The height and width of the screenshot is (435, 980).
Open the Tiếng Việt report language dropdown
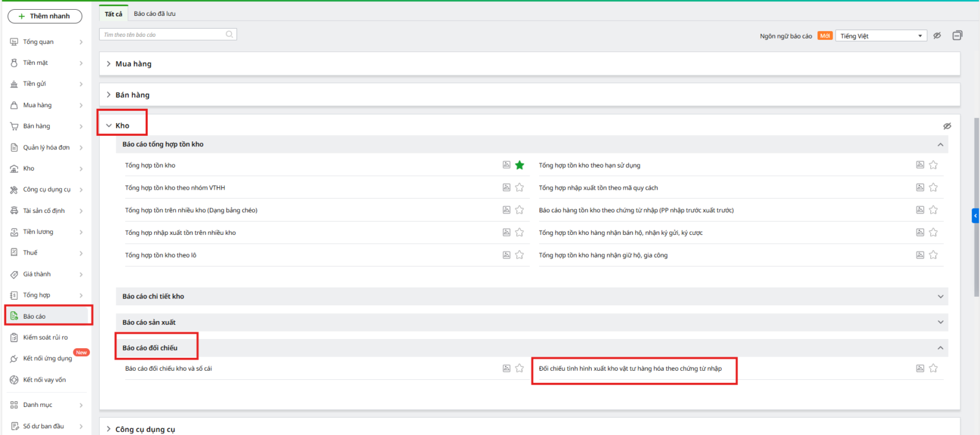(x=881, y=36)
